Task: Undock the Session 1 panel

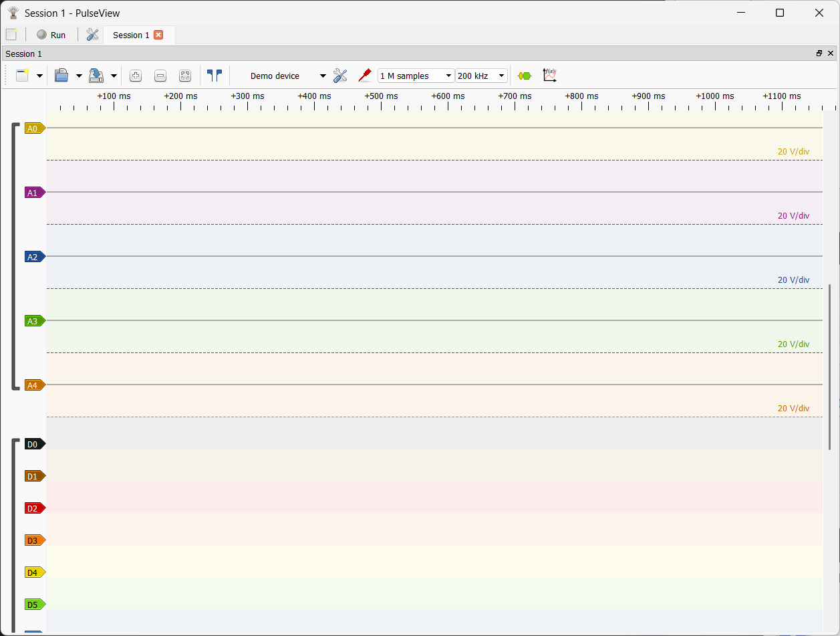Action: point(818,54)
